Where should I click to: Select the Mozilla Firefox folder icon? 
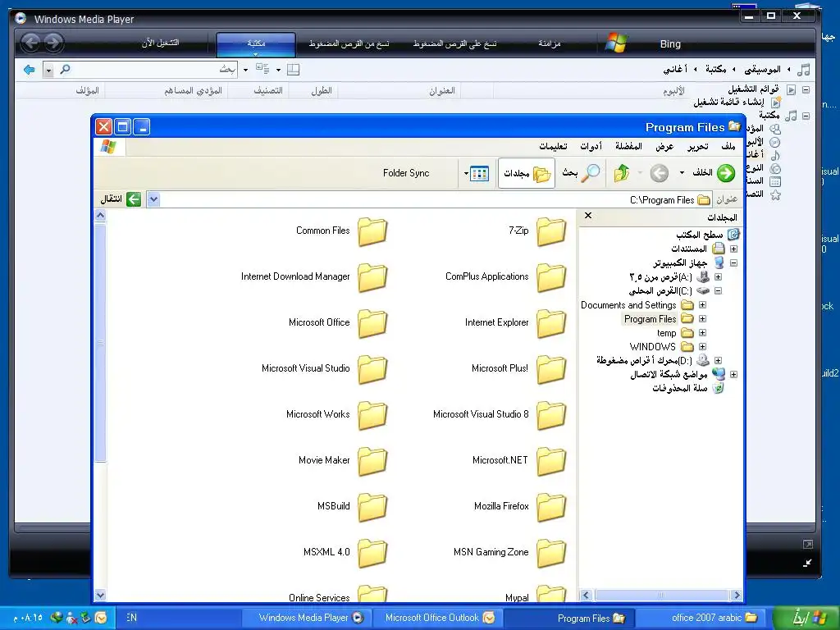(551, 508)
